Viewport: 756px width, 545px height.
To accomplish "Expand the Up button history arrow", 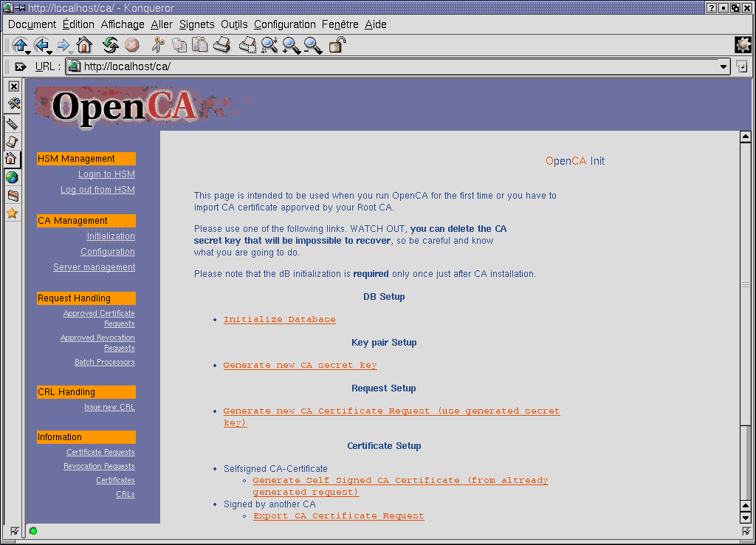I will click(x=28, y=52).
